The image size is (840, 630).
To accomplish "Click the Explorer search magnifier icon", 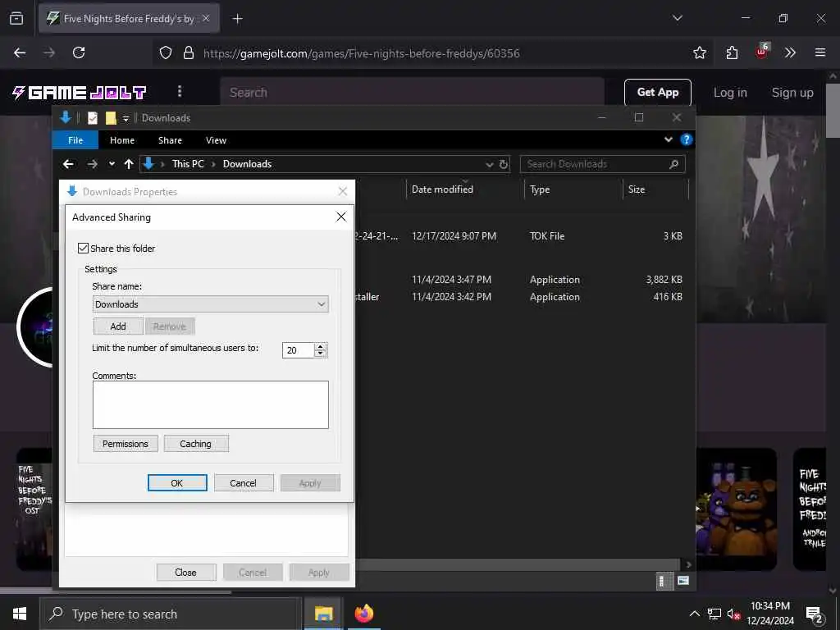I will point(674,164).
